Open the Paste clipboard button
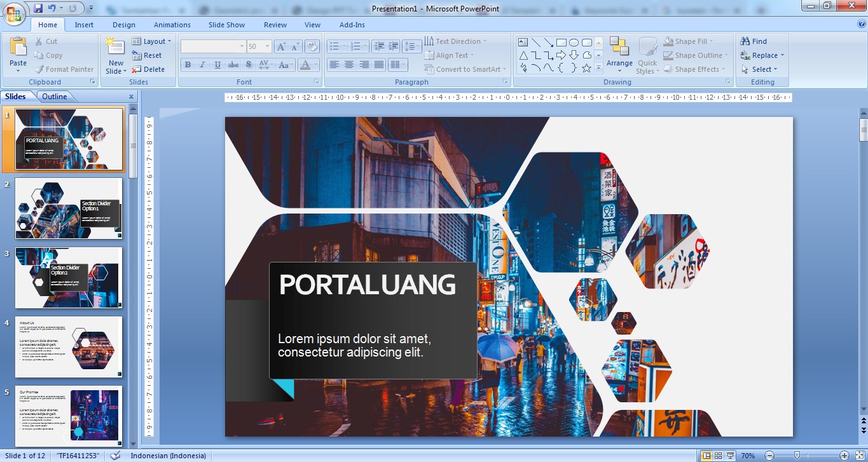 (x=18, y=54)
